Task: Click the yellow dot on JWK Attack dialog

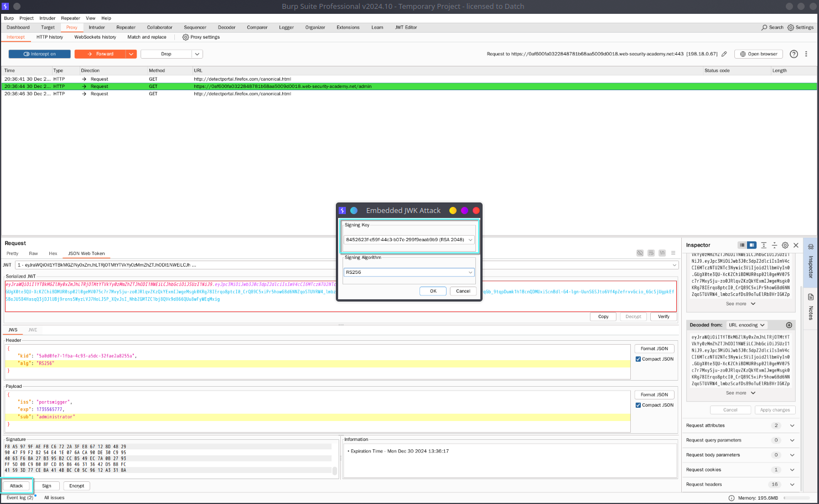Action: pos(453,210)
